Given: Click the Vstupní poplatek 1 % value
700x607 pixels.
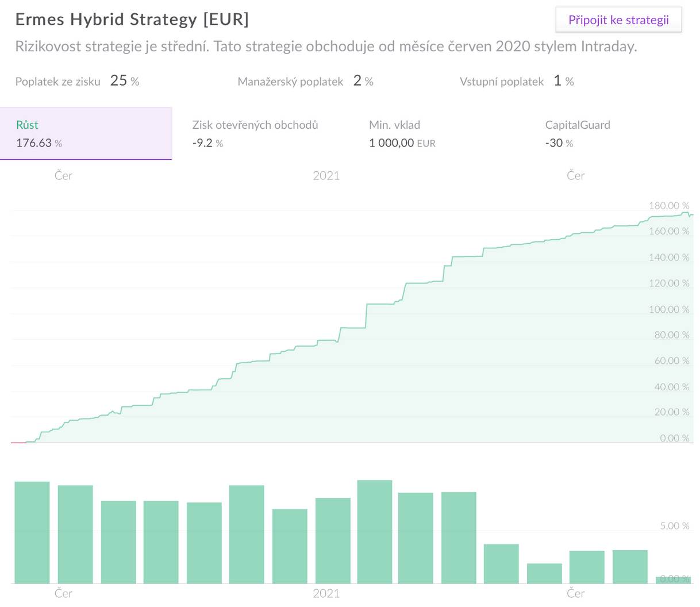Looking at the screenshot, I should (x=564, y=81).
